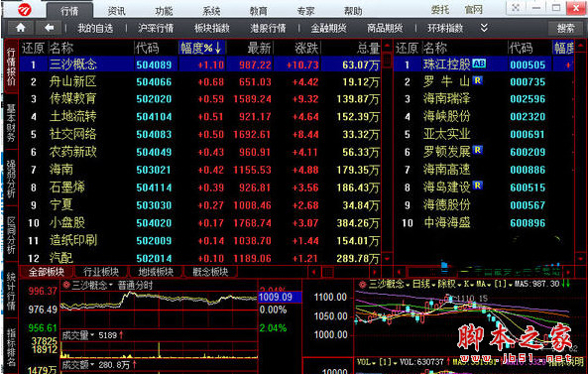The image size is (588, 374).
Task: Click the AB badge beside 珠江控股
Action: pyautogui.click(x=479, y=63)
